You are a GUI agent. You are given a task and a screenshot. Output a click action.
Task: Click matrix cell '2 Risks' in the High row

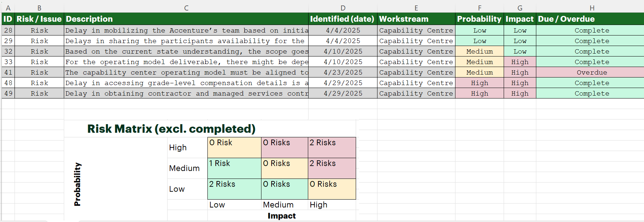coord(332,147)
